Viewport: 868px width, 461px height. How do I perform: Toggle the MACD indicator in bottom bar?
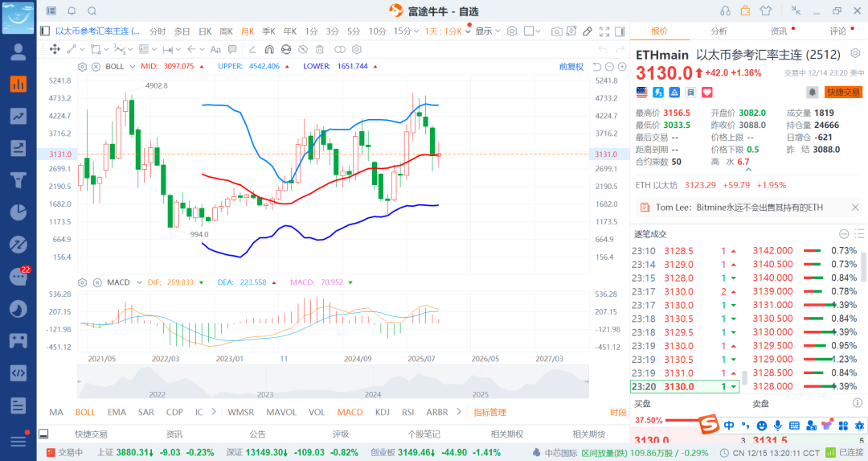pos(350,412)
